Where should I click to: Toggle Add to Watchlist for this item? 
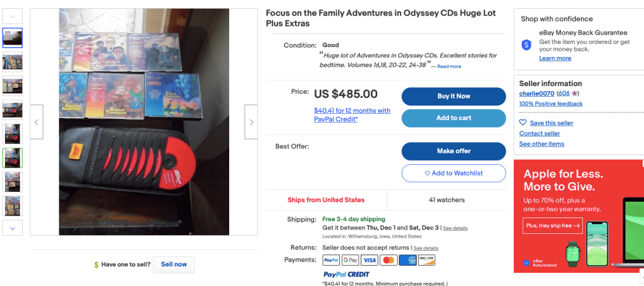click(453, 173)
